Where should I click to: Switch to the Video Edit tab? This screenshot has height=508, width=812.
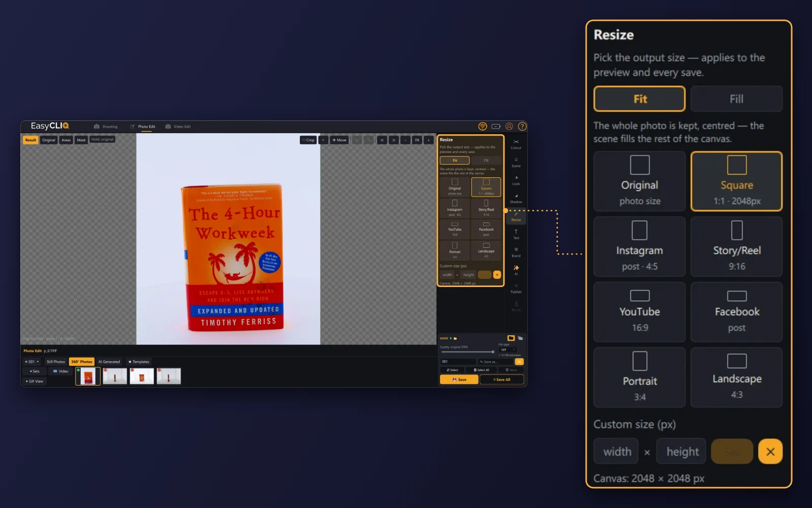coord(178,126)
